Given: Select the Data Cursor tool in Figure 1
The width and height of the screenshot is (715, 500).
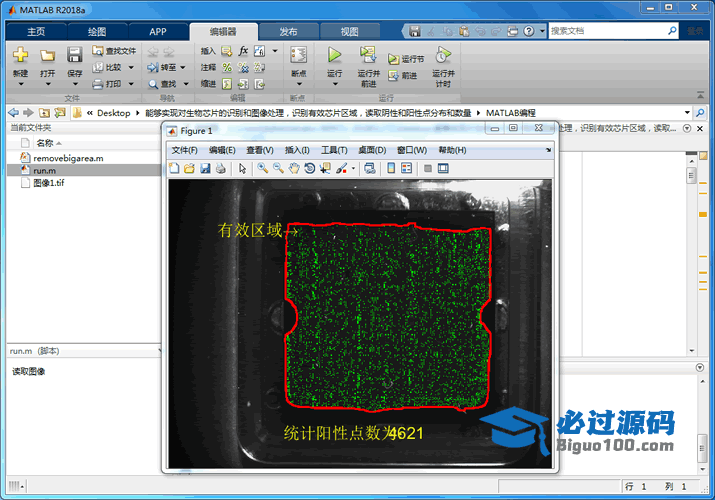Looking at the screenshot, I should [326, 168].
